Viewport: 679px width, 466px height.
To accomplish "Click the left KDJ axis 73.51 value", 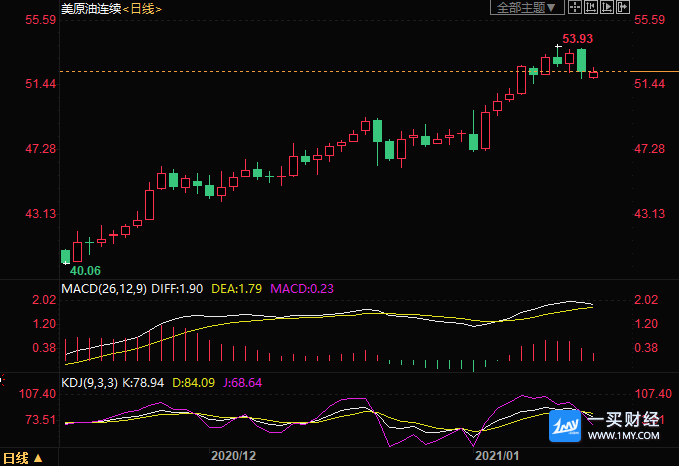I will tap(41, 420).
